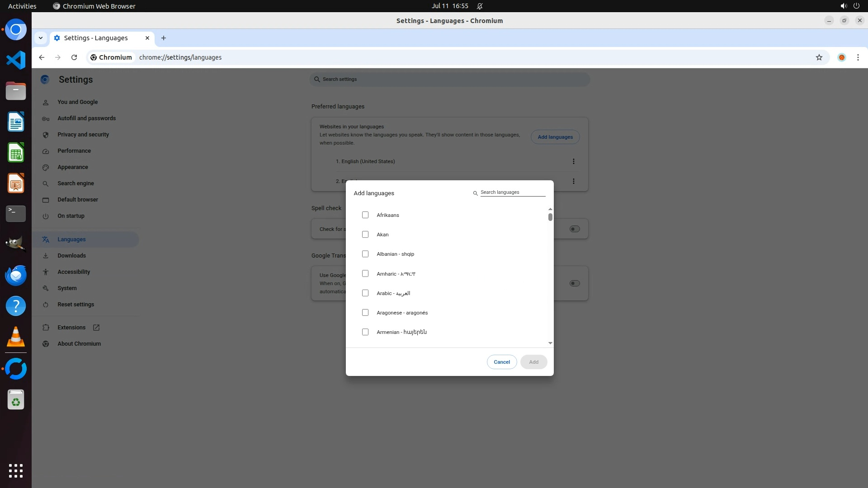Open a new tab with the plus icon

point(164,38)
